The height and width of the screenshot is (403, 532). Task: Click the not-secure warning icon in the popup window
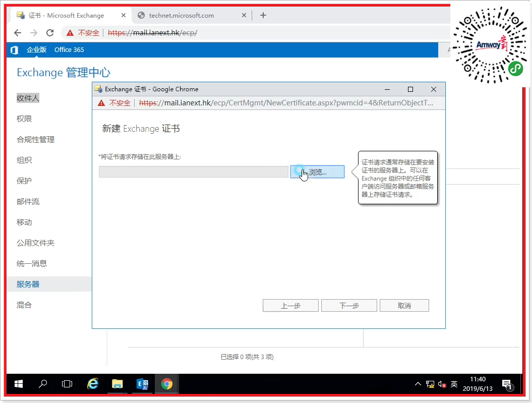point(101,103)
